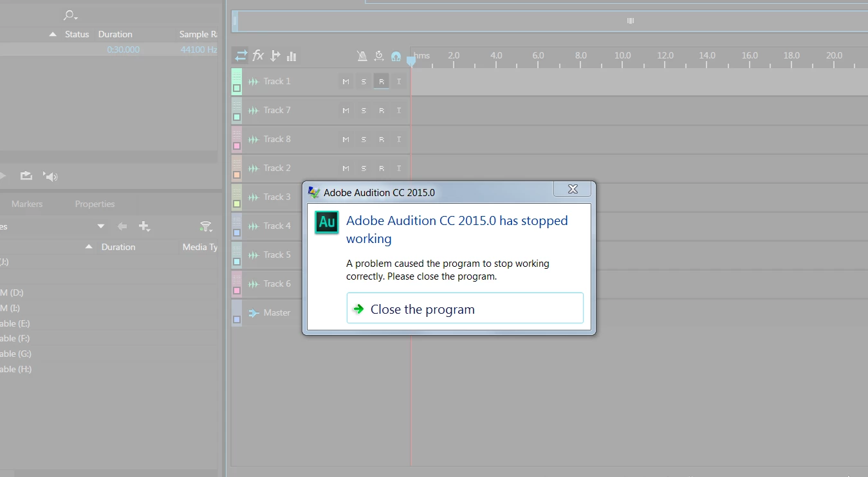Click Track 3 waveform icon

pos(254,197)
